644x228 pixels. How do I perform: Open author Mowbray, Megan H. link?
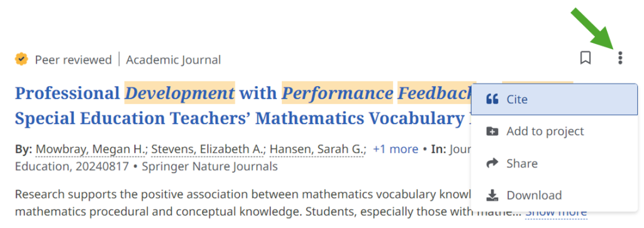pyautogui.click(x=91, y=149)
